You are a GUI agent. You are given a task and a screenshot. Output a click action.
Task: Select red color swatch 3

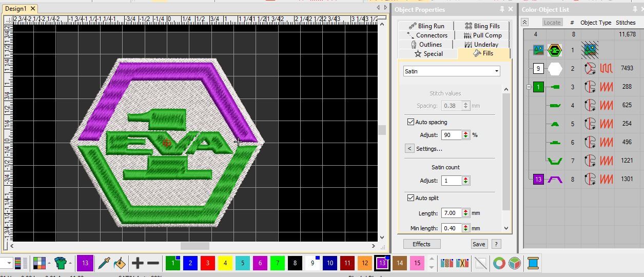[207, 263]
